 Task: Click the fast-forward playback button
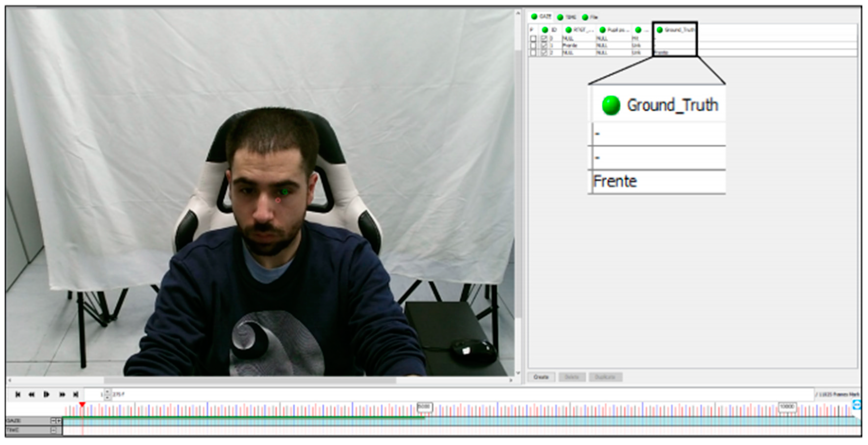tap(62, 394)
